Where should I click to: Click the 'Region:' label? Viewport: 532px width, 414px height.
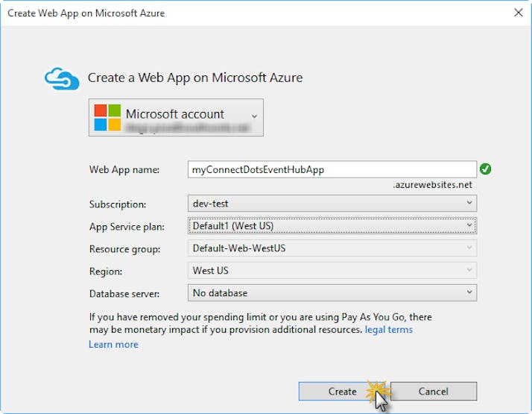click(106, 272)
